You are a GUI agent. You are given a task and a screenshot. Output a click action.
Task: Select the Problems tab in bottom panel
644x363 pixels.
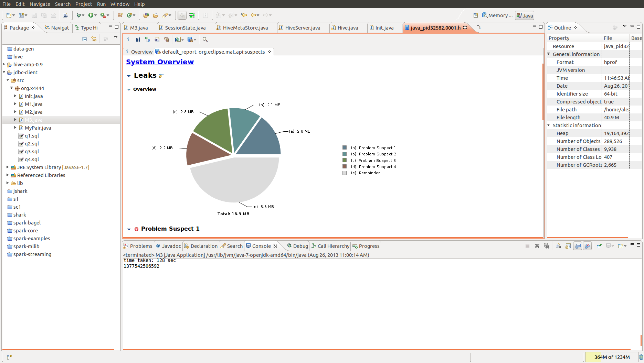point(138,246)
